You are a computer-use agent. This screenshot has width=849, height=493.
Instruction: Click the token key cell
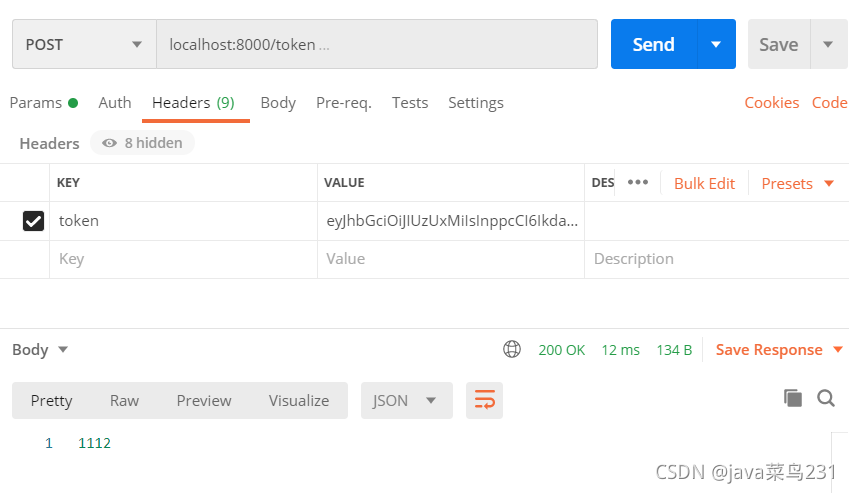(184, 221)
